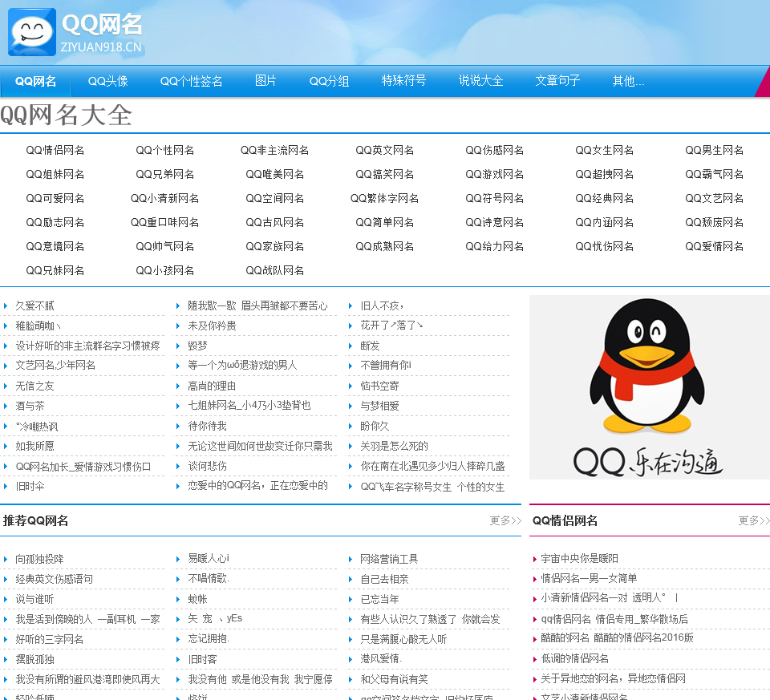Select the 特殊符号 tab
The image size is (770, 700).
403,80
